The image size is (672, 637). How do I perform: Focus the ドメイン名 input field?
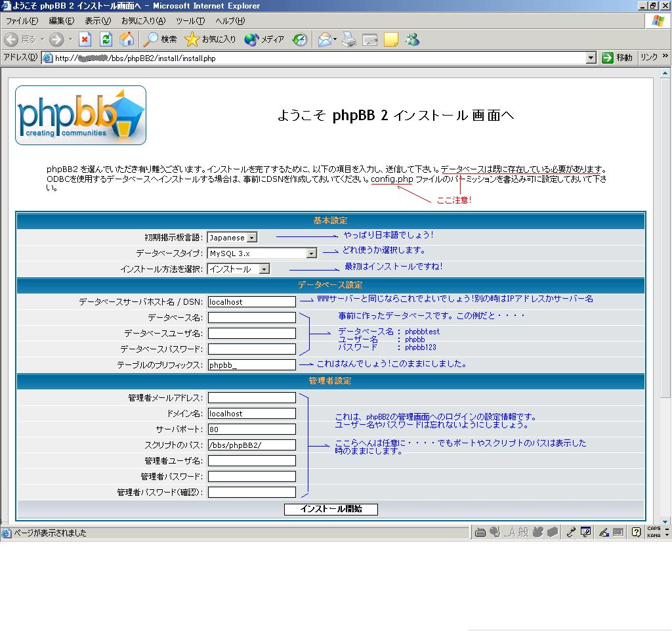[251, 414]
